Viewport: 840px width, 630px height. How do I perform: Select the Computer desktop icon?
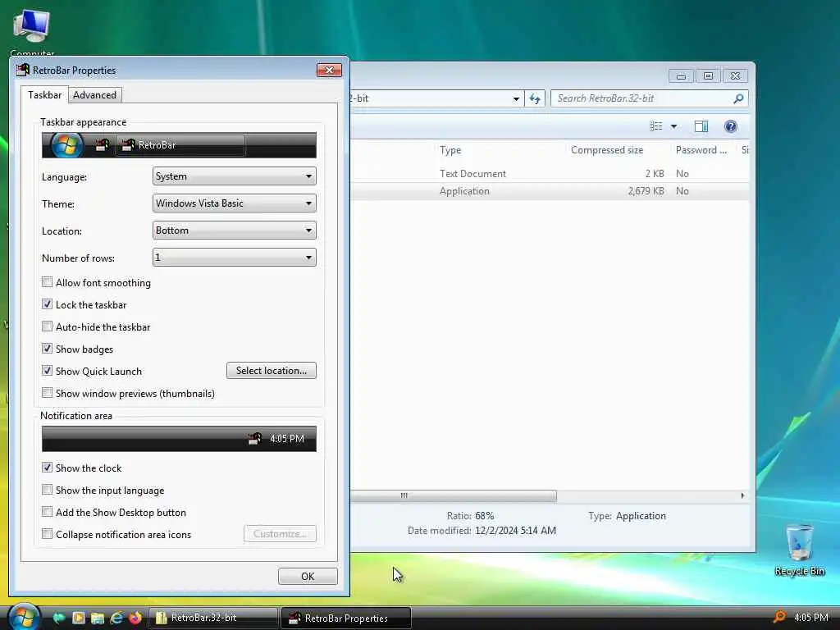32,31
